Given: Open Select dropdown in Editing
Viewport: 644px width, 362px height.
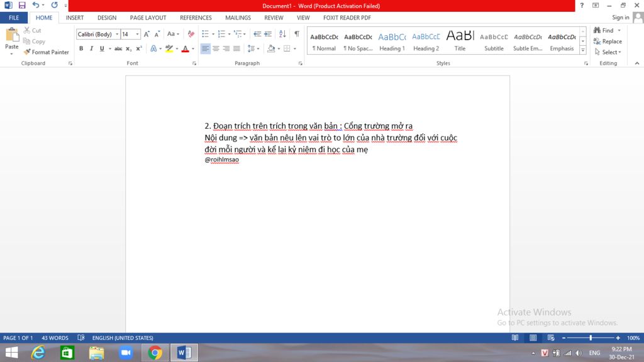Looking at the screenshot, I should pyautogui.click(x=608, y=52).
